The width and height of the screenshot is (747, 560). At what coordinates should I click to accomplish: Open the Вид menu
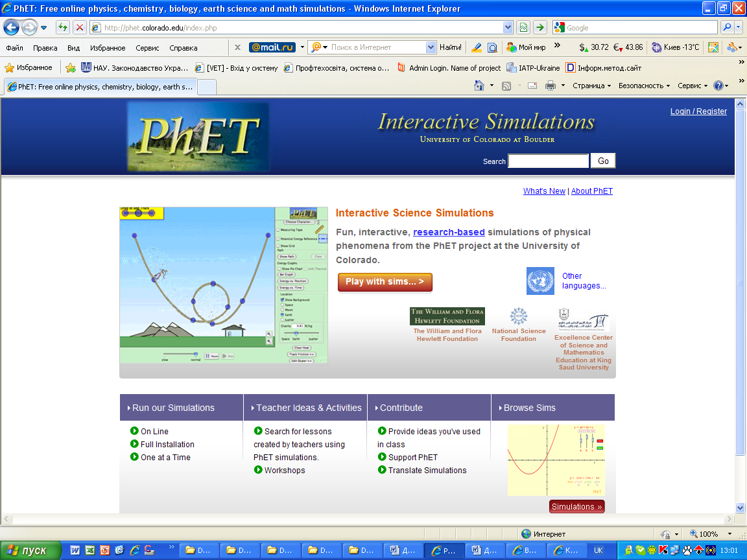point(73,47)
